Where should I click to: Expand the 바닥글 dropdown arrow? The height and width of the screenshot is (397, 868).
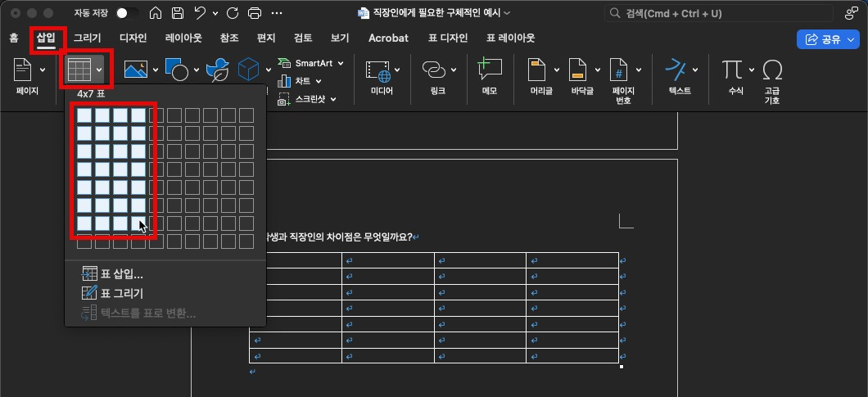(598, 70)
